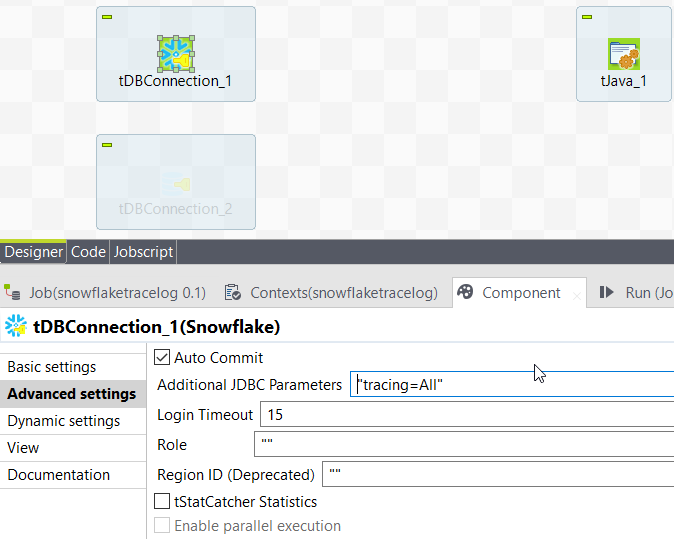The width and height of the screenshot is (674, 539).
Task: Collapse the tDBConnection_1 subjob box
Action: (107, 17)
